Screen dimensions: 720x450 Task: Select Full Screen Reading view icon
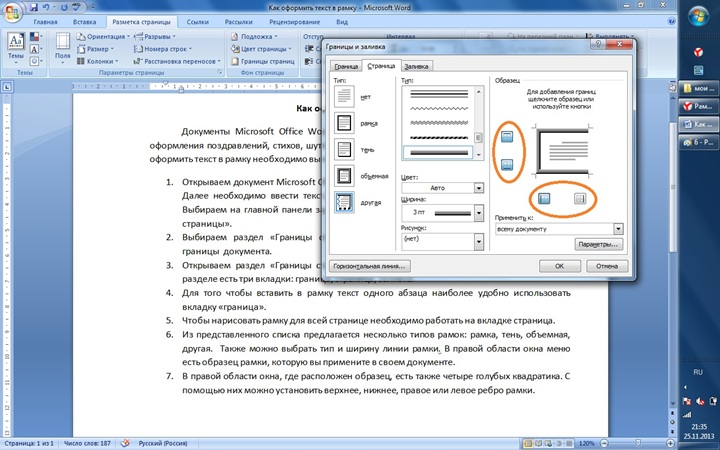point(538,444)
